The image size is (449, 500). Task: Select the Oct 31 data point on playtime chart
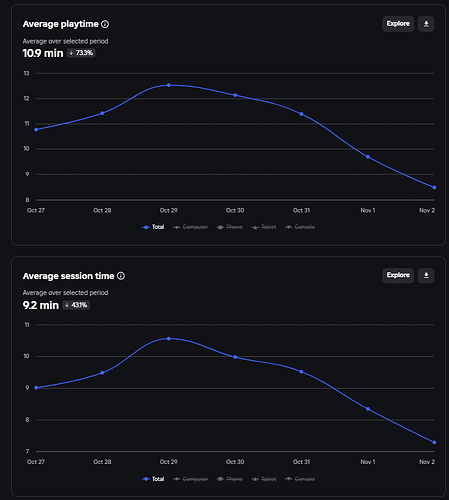[x=301, y=114]
